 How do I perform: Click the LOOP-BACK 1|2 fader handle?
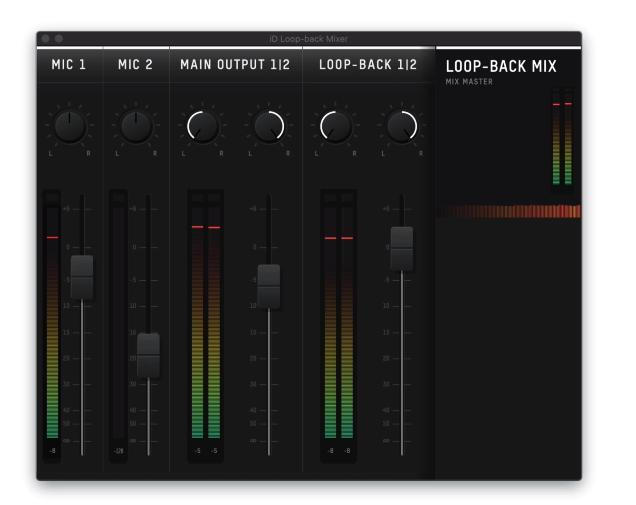pyautogui.click(x=402, y=249)
